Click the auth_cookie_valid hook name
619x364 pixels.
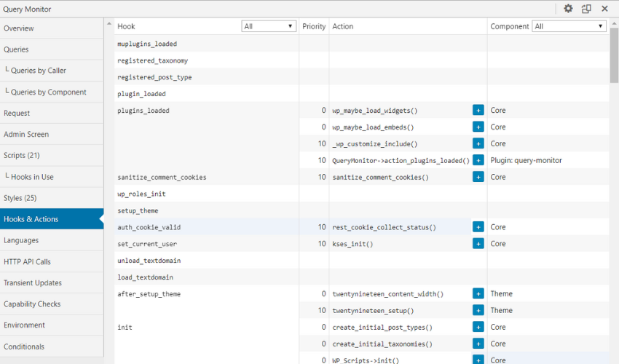pos(149,227)
